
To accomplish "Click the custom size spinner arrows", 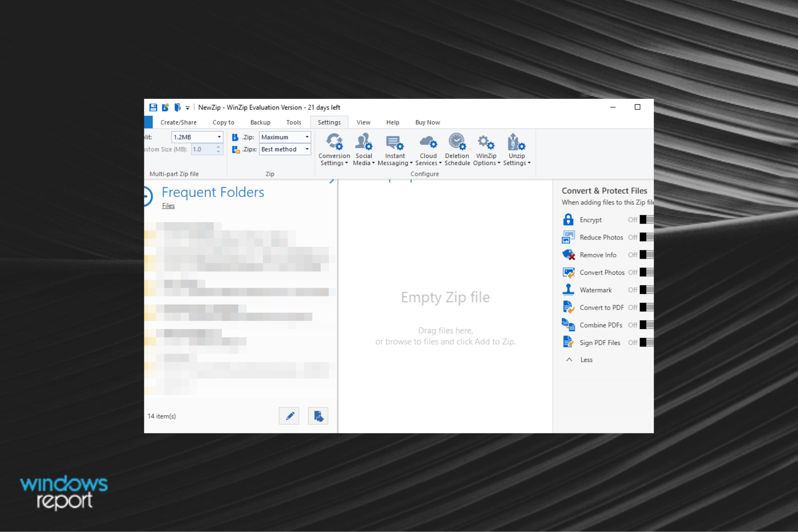I will point(219,149).
